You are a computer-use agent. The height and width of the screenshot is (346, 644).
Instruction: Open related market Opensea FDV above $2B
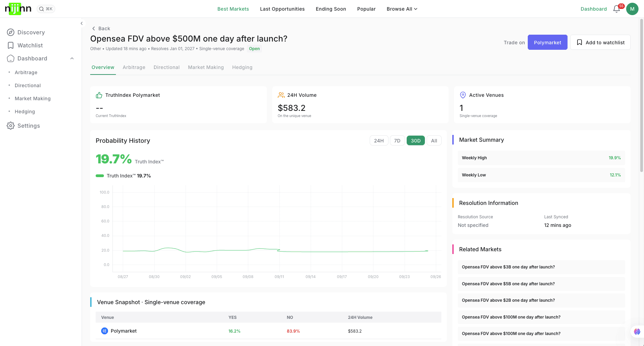tap(541, 300)
